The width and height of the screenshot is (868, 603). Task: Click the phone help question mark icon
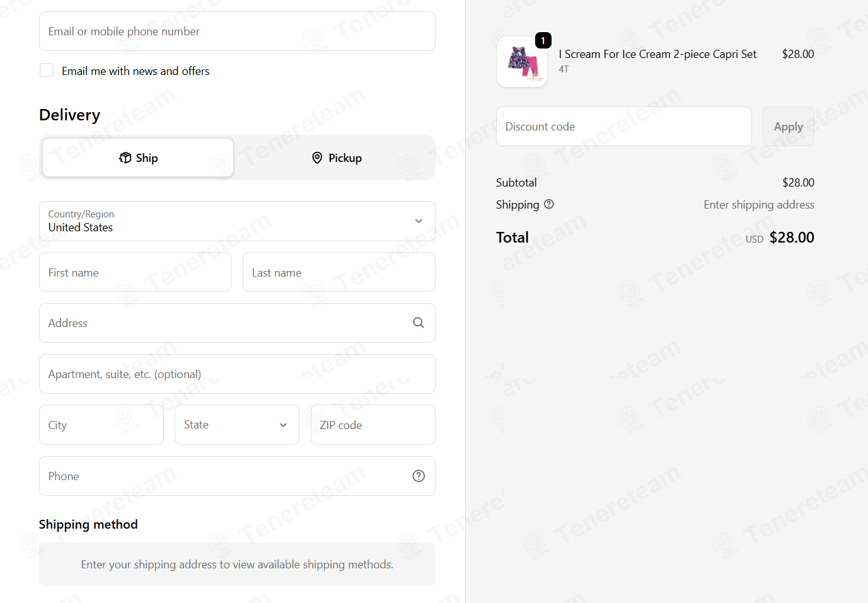click(x=419, y=476)
